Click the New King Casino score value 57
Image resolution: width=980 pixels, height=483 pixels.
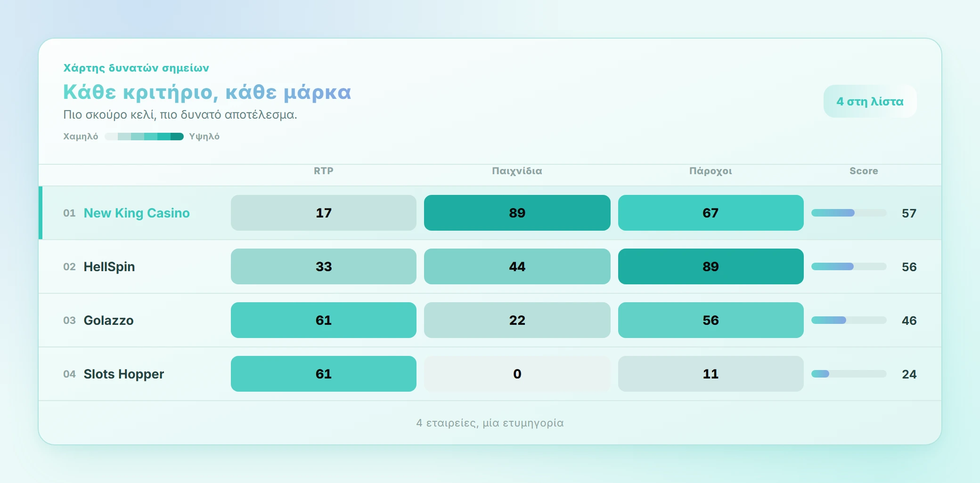909,213
